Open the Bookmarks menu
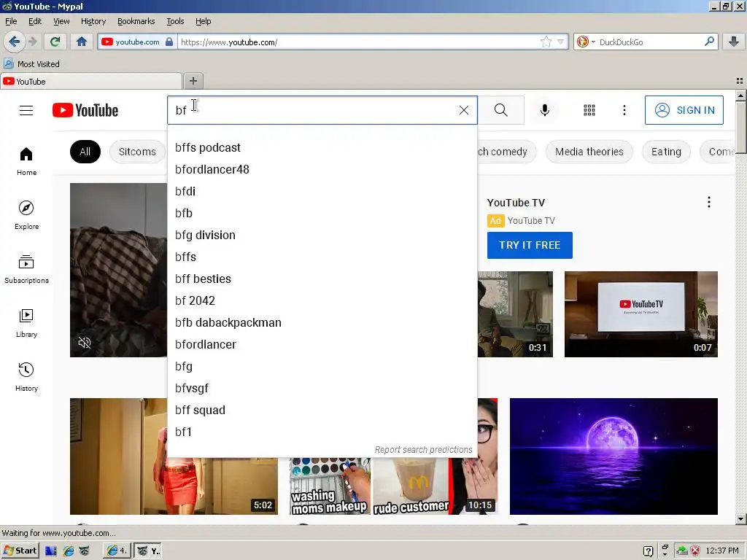Image resolution: width=747 pixels, height=560 pixels. coord(136,21)
